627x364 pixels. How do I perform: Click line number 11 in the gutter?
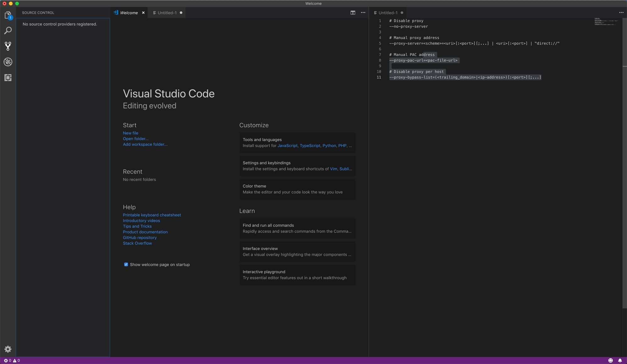coord(379,77)
